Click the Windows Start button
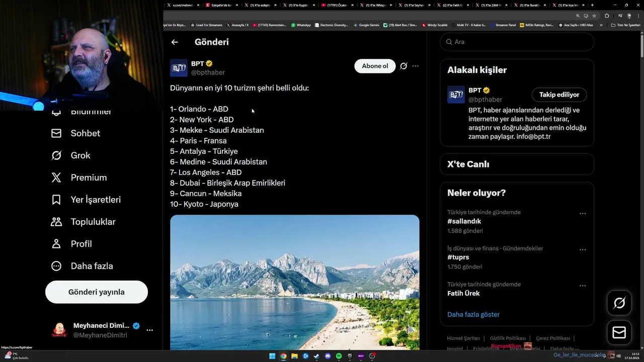The height and width of the screenshot is (362, 644). [x=272, y=356]
